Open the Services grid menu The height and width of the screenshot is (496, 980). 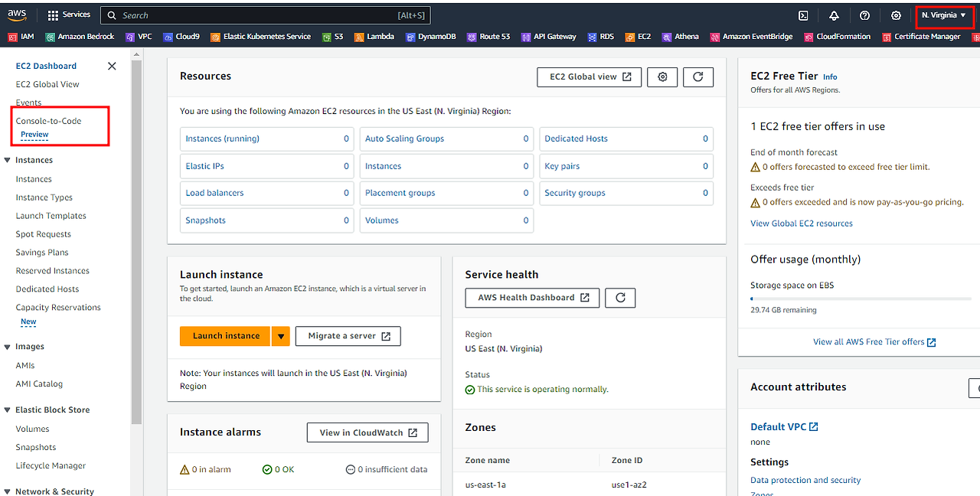(69, 15)
